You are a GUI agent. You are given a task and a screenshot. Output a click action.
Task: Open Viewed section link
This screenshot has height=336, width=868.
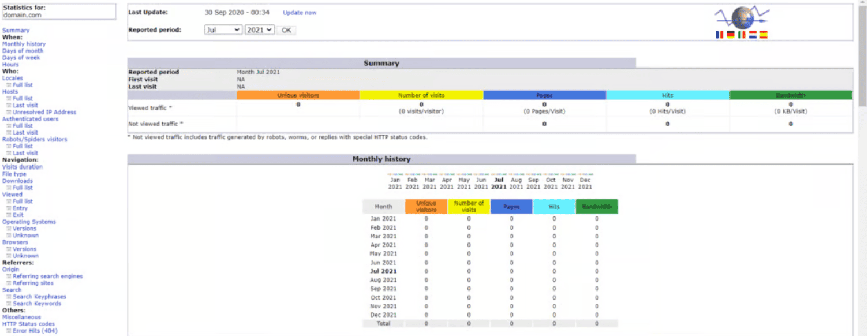[x=12, y=195]
